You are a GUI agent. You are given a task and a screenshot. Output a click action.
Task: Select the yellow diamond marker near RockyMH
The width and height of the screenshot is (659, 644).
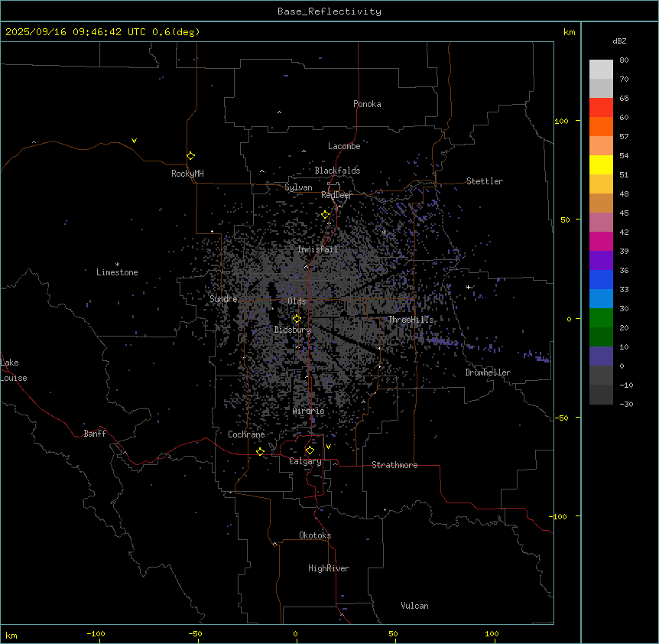tap(190, 155)
